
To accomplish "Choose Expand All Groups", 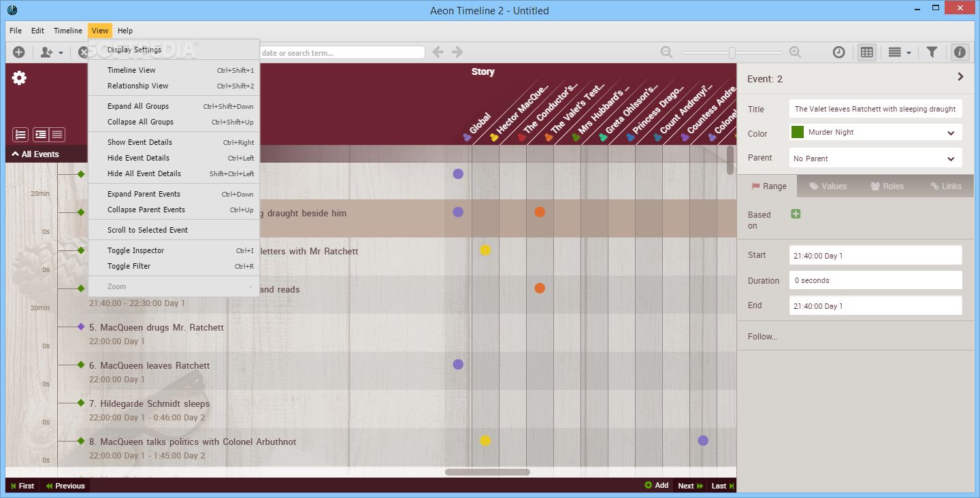I will (x=174, y=106).
